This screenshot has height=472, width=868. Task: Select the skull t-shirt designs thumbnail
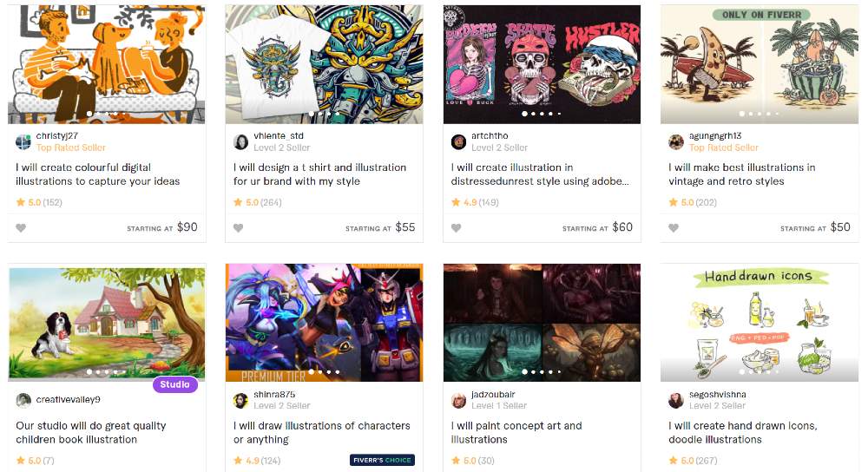[542, 64]
